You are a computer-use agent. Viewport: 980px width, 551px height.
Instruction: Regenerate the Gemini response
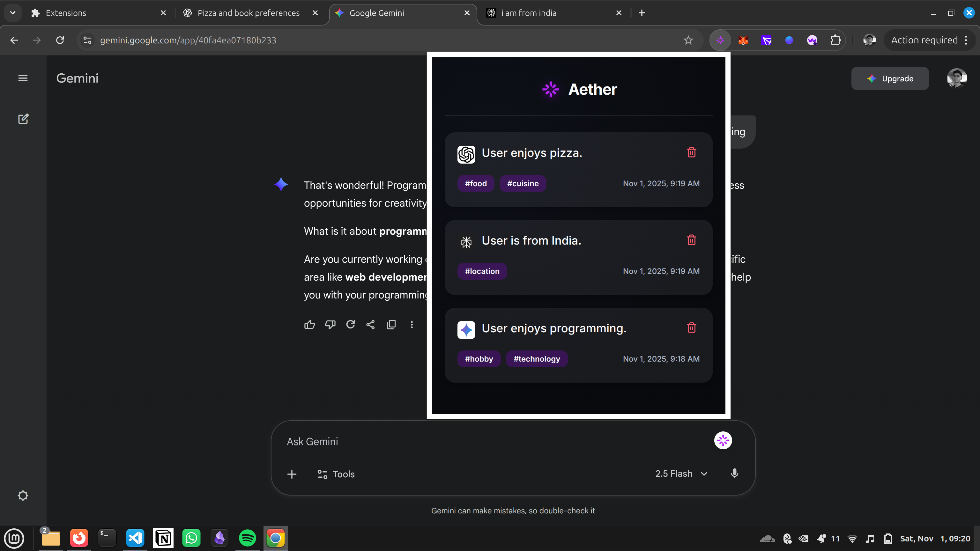pos(350,324)
